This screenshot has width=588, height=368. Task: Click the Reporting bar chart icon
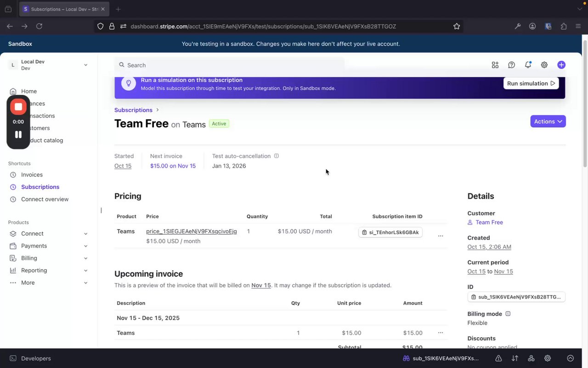pyautogui.click(x=13, y=270)
